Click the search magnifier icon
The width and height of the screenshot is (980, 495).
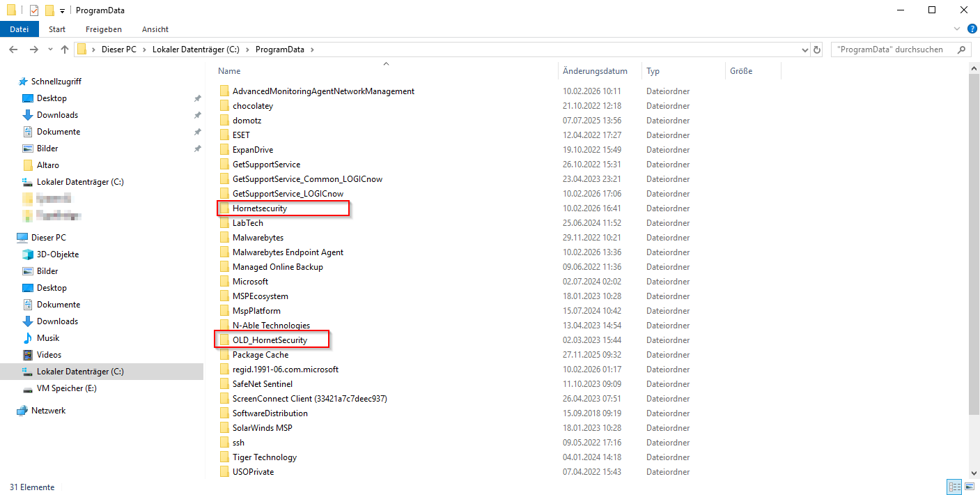(x=962, y=49)
